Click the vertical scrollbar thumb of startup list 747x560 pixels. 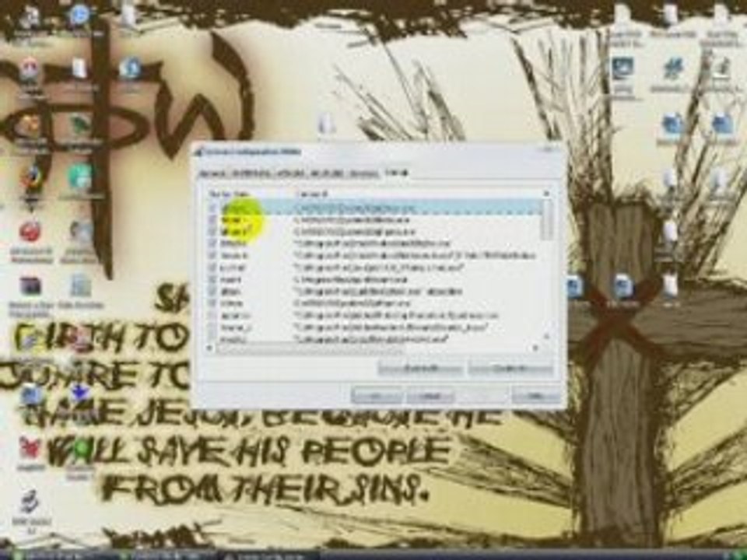[x=547, y=219]
